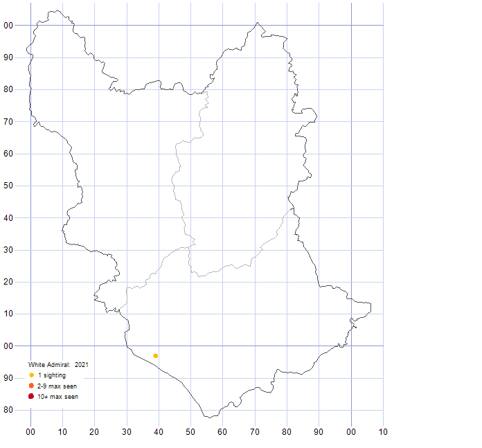Click the '60' label on the horizontal axis

click(x=222, y=431)
